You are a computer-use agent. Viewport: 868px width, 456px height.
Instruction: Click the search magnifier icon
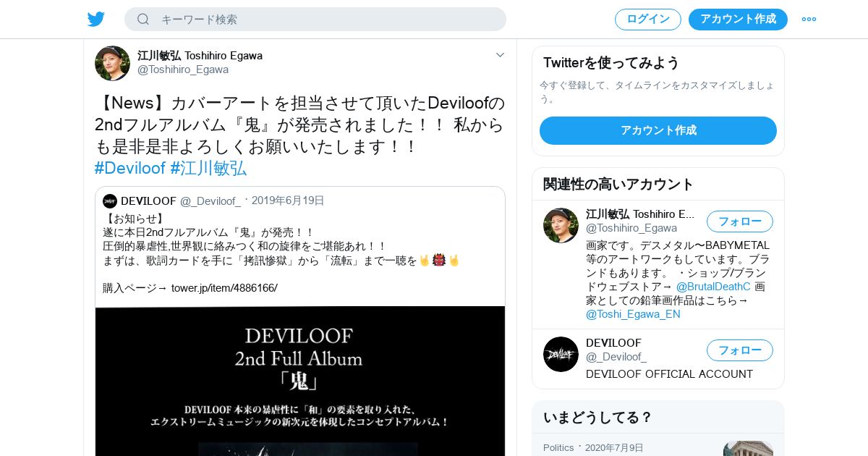pos(143,19)
